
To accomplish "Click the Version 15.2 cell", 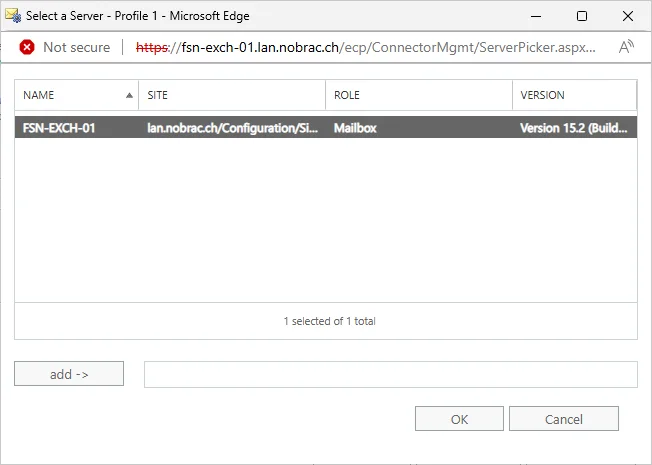I will [x=574, y=128].
